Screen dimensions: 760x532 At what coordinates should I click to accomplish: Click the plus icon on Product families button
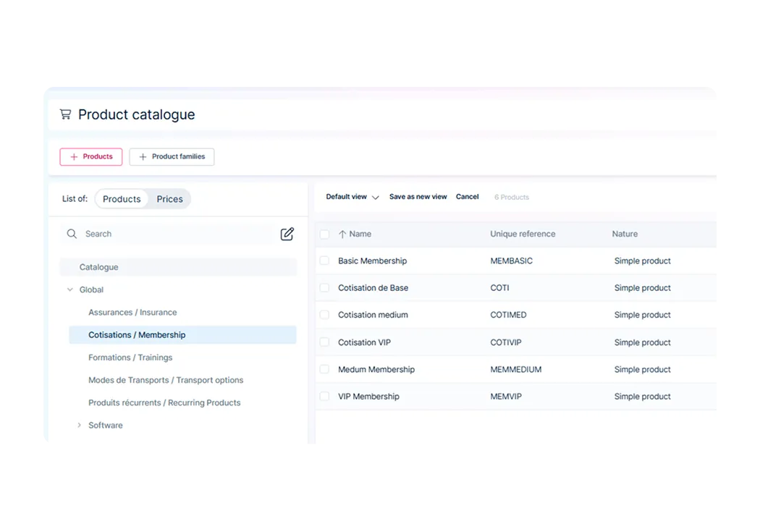point(143,157)
